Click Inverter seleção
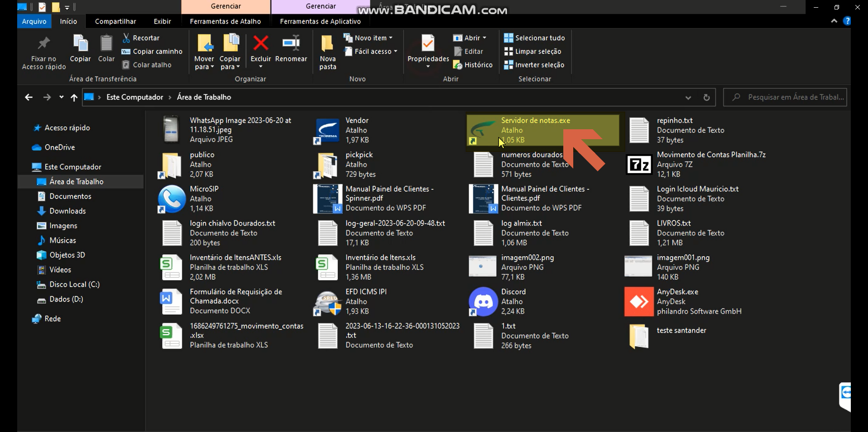This screenshot has height=432, width=868. 534,65
